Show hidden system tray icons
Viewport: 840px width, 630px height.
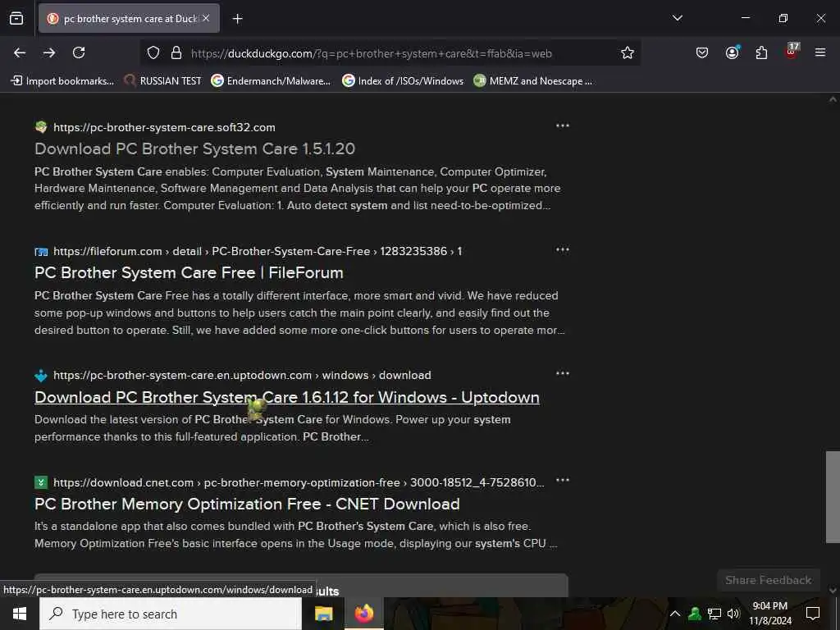(675, 614)
